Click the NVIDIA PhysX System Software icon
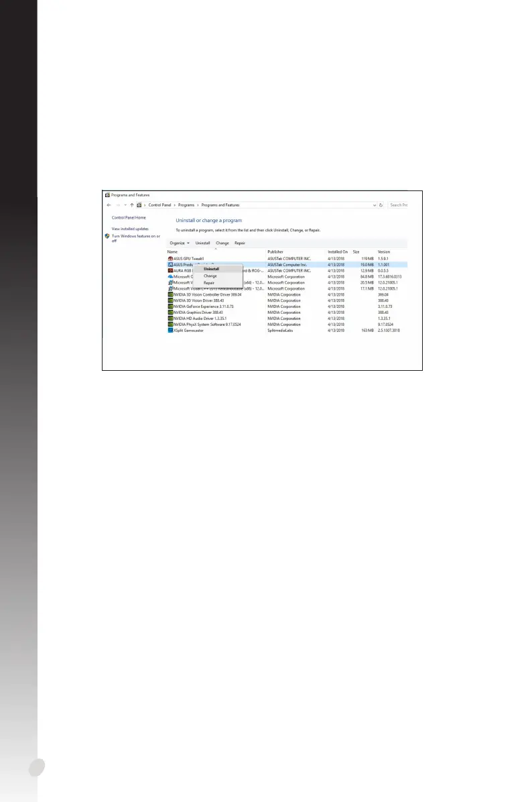Screen dimensions: 532x802 point(171,325)
